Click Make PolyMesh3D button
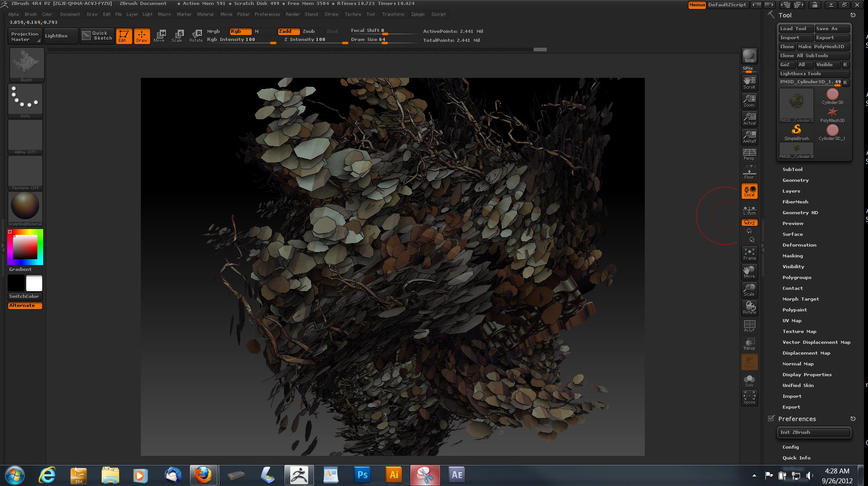 coord(823,46)
